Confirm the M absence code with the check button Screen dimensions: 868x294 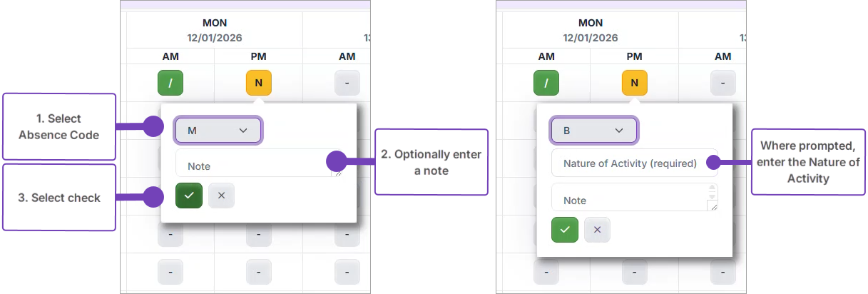pyautogui.click(x=189, y=196)
